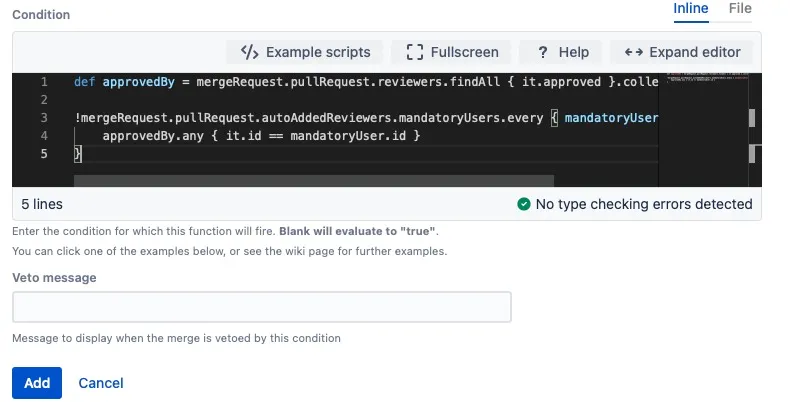Click the approvedBy.any code on line 4

point(153,136)
